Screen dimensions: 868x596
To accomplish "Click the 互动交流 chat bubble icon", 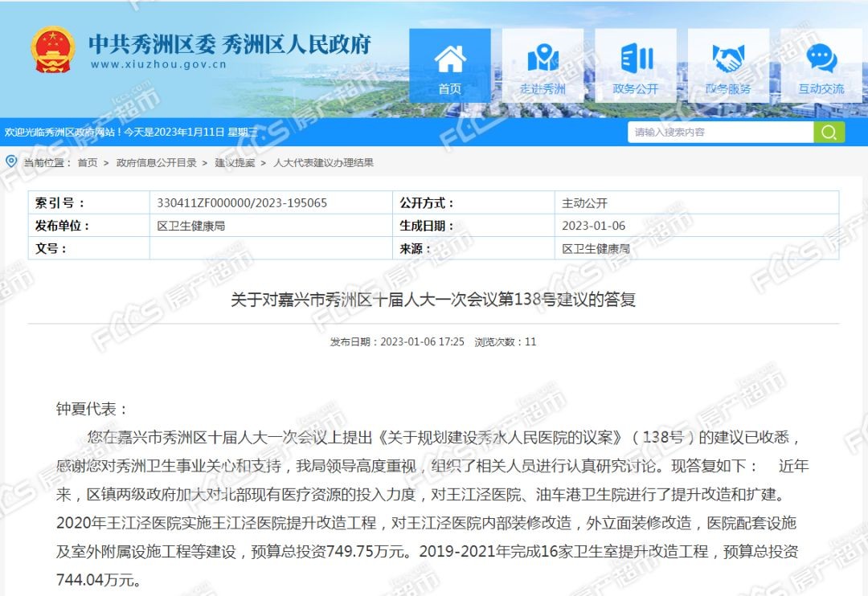I will [x=821, y=61].
